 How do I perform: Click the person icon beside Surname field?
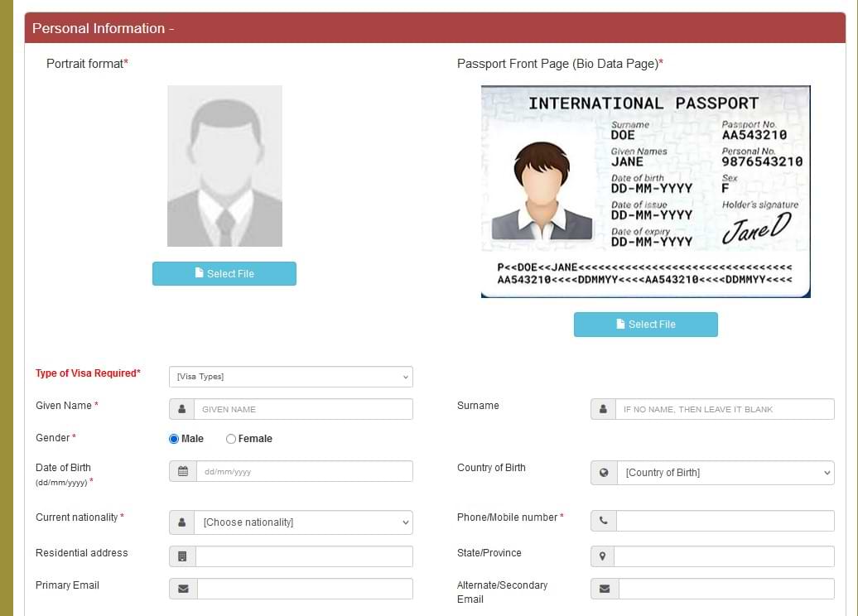point(603,409)
